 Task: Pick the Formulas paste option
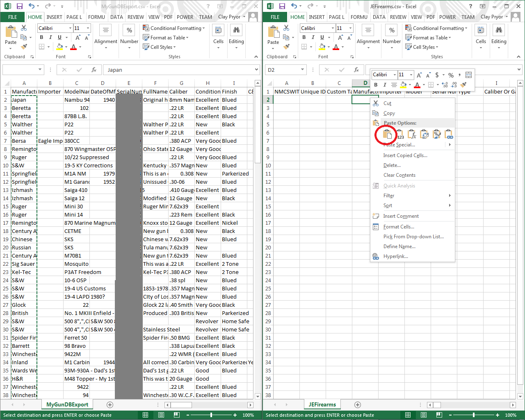412,134
